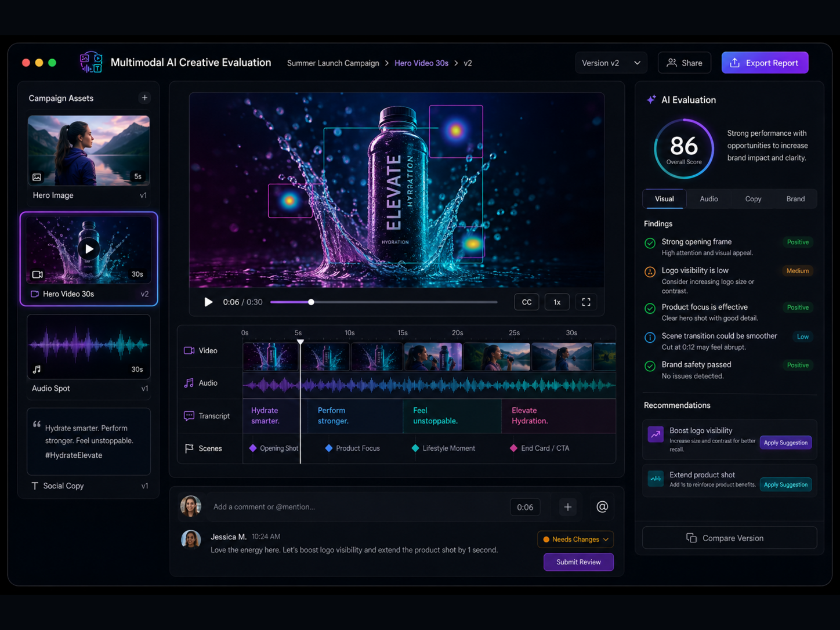Image resolution: width=840 pixels, height=630 pixels.
Task: Apply the Extend product shot suggestion
Action: point(785,484)
